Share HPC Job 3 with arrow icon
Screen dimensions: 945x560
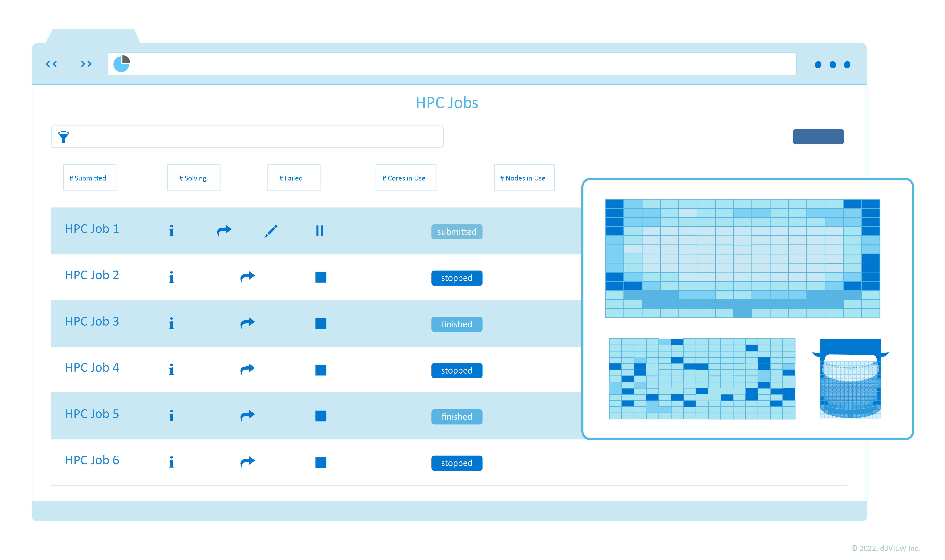coord(248,323)
